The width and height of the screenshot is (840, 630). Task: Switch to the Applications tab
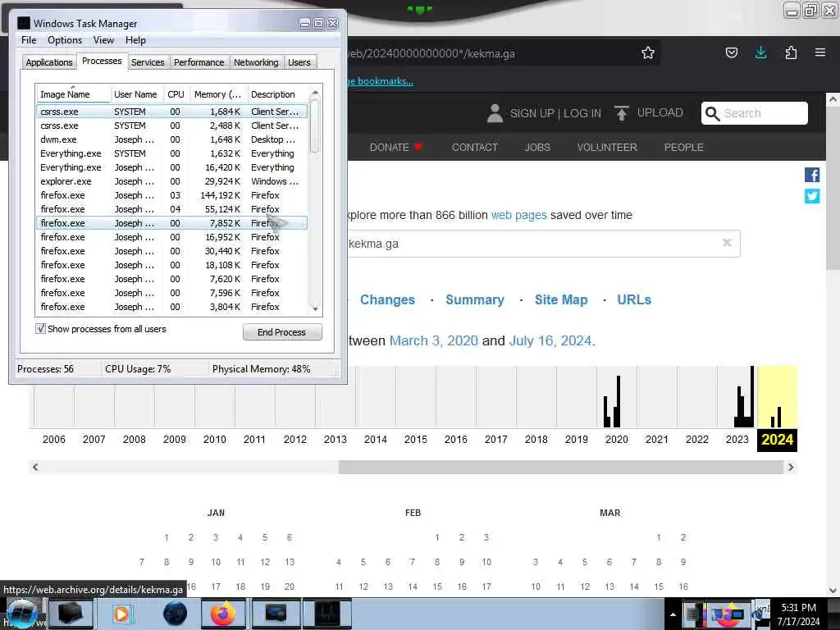click(48, 62)
